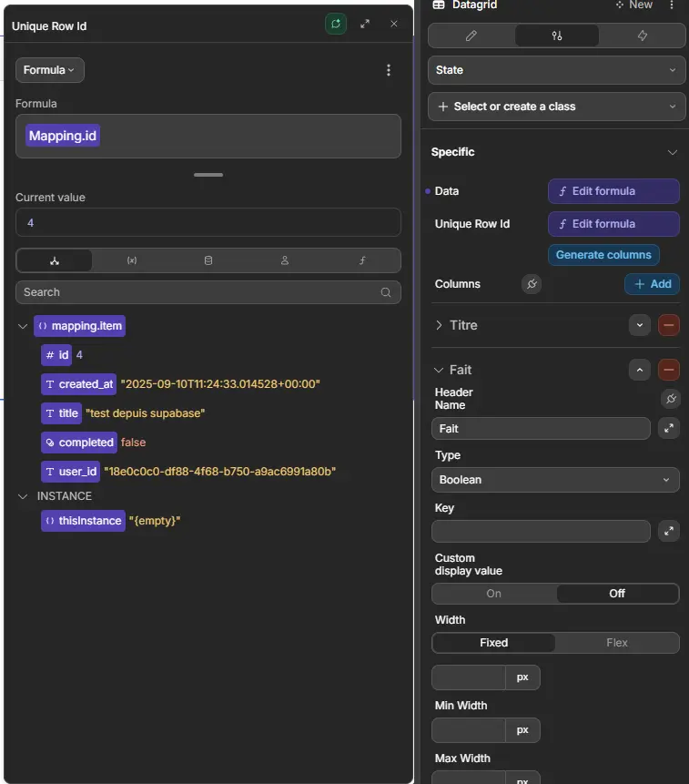Click the Current value field showing 4
The image size is (689, 784).
[x=208, y=222]
